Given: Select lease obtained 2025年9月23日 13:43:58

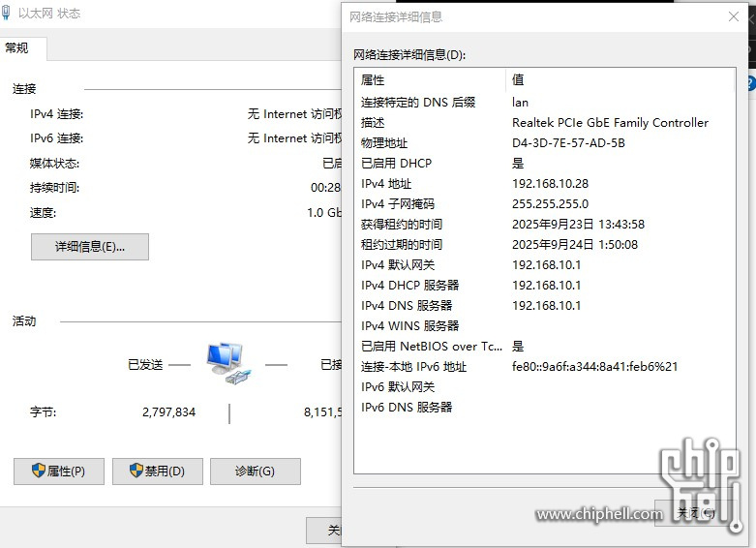Looking at the screenshot, I should click(x=578, y=225).
